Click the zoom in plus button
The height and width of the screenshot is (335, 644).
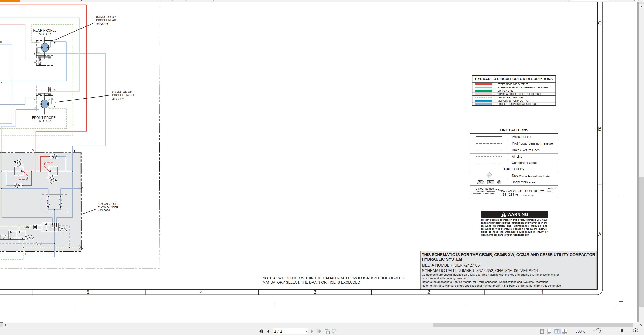coord(636,331)
